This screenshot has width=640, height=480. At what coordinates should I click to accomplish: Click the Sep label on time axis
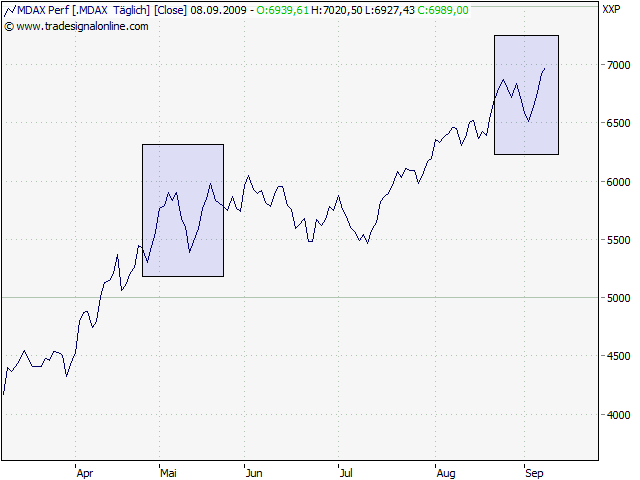coord(534,473)
